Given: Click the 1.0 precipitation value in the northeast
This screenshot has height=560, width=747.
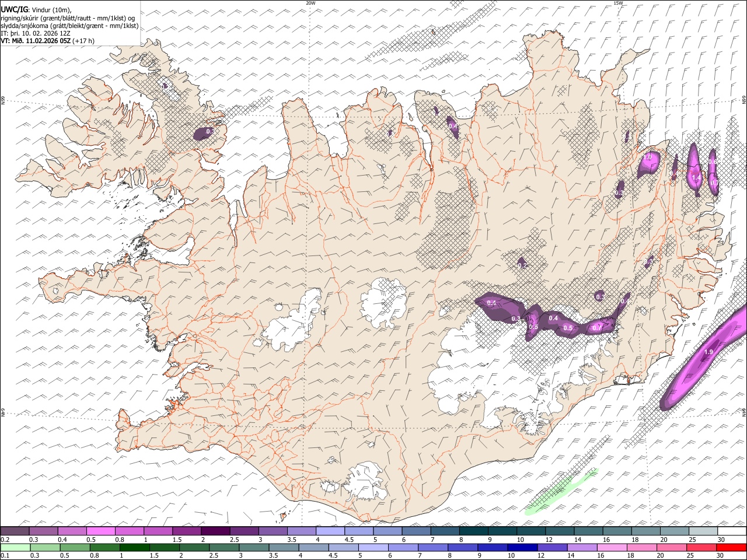Looking at the screenshot, I should coord(647,157).
